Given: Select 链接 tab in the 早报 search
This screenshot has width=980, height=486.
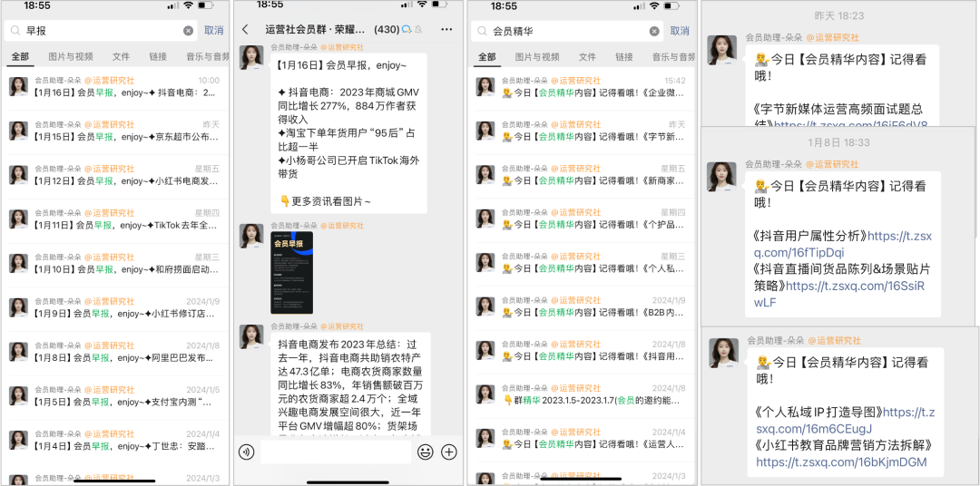Looking at the screenshot, I should click(158, 57).
